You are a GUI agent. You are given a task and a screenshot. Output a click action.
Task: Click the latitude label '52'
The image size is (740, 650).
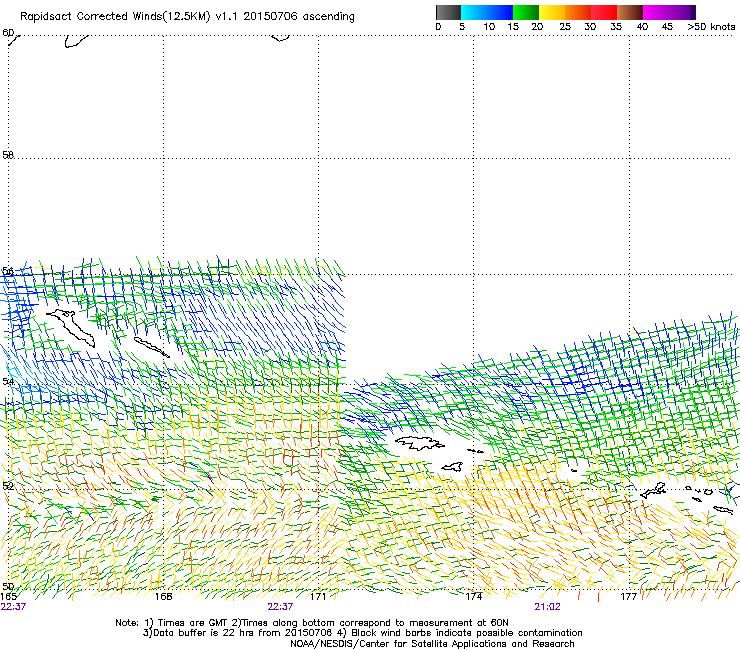pyautogui.click(x=8, y=486)
